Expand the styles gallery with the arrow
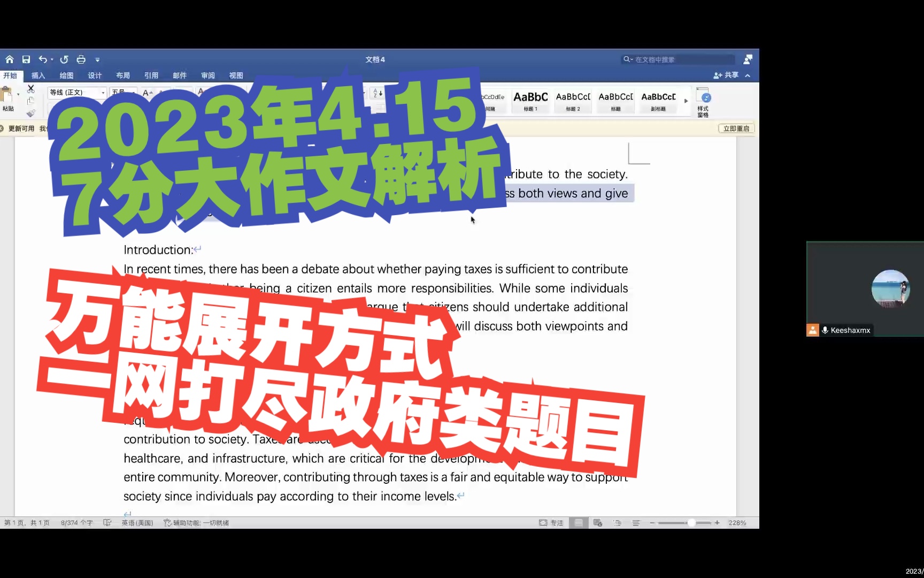This screenshot has height=578, width=924. [686, 101]
